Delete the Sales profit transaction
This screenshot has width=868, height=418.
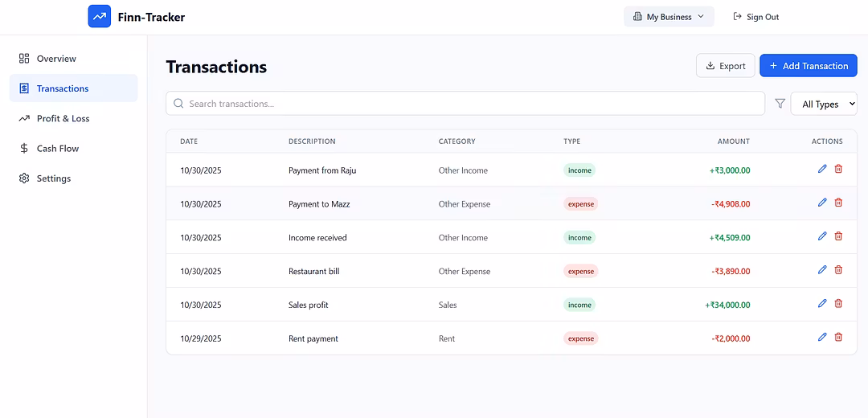point(838,304)
